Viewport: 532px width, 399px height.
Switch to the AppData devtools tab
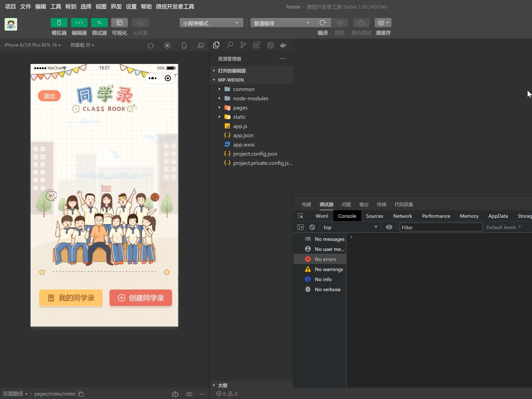498,216
